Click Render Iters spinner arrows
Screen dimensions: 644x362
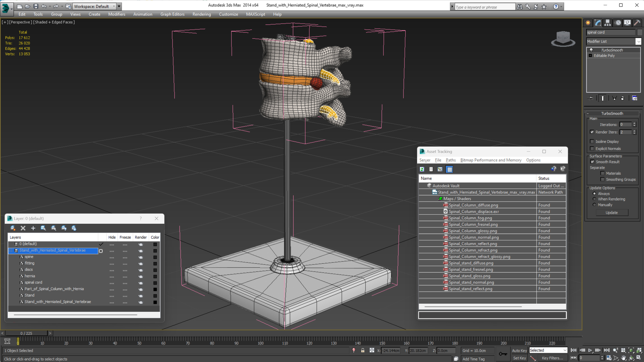(x=634, y=132)
